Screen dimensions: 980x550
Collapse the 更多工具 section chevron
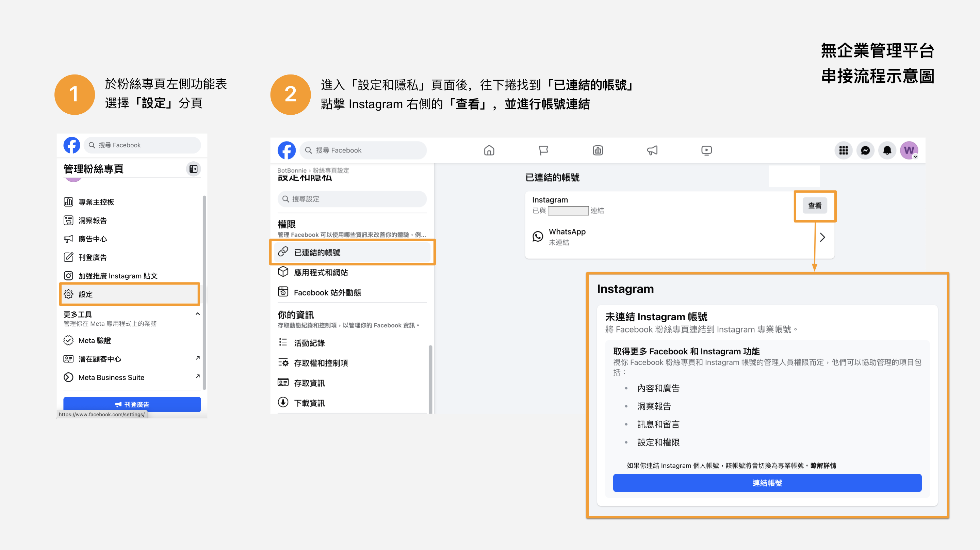197,314
